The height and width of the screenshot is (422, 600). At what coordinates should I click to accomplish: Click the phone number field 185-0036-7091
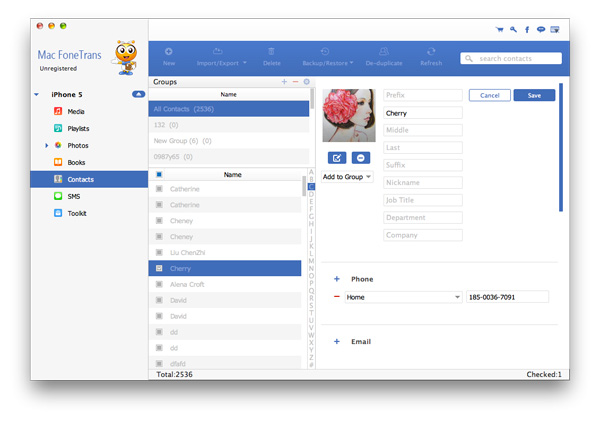(507, 297)
